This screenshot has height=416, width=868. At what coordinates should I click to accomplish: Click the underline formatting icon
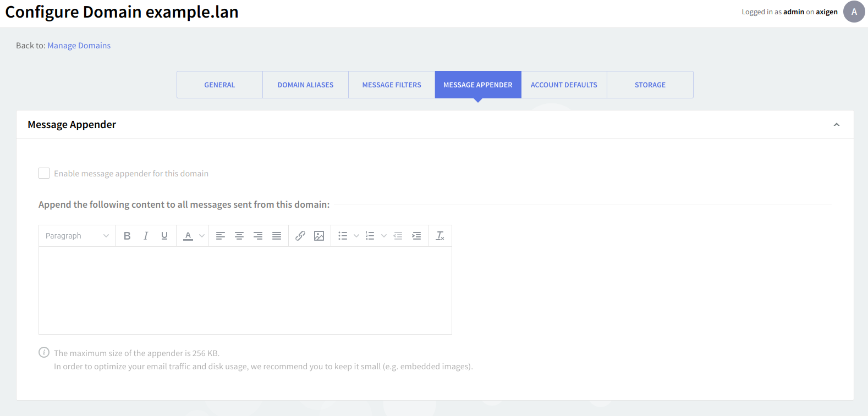point(164,236)
